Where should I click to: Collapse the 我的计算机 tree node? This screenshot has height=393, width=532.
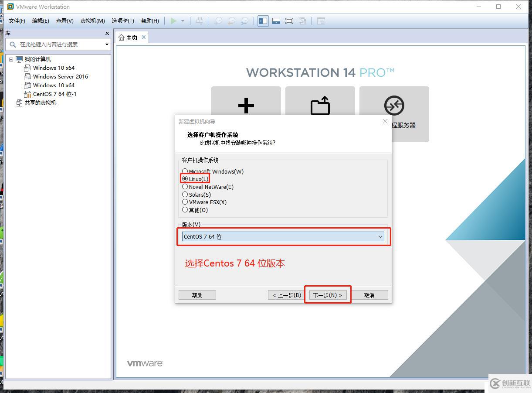click(x=11, y=59)
